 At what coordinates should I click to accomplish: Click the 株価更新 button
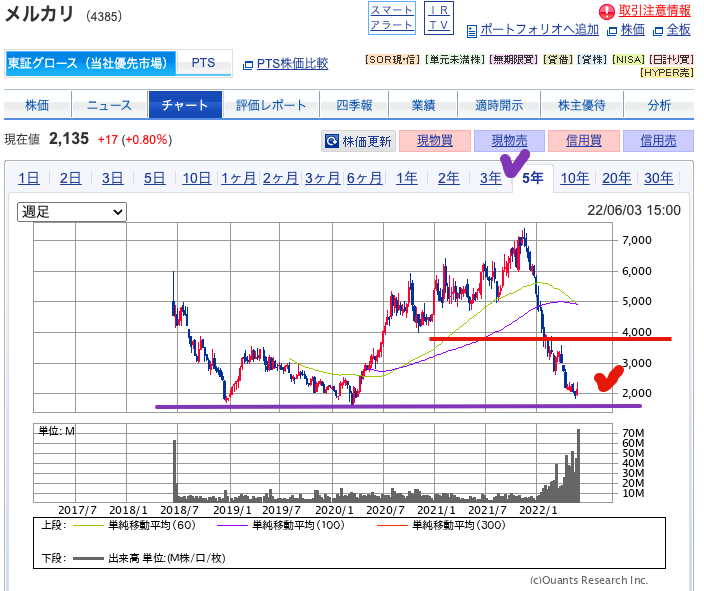click(x=358, y=141)
